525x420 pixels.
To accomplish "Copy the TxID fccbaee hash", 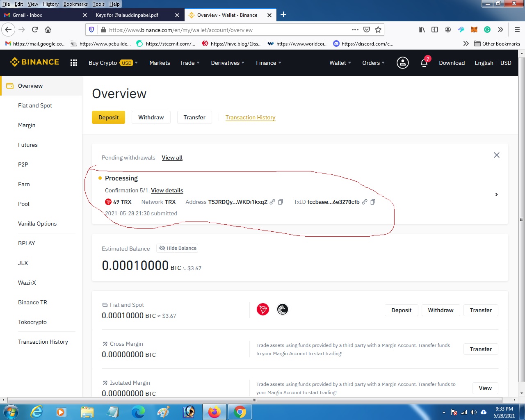I will click(373, 202).
